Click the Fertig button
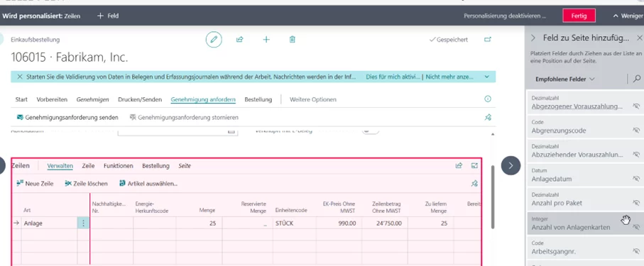 tap(579, 16)
